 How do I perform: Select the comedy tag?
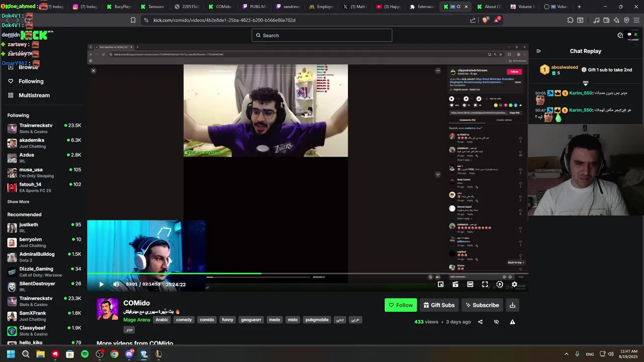click(x=184, y=320)
